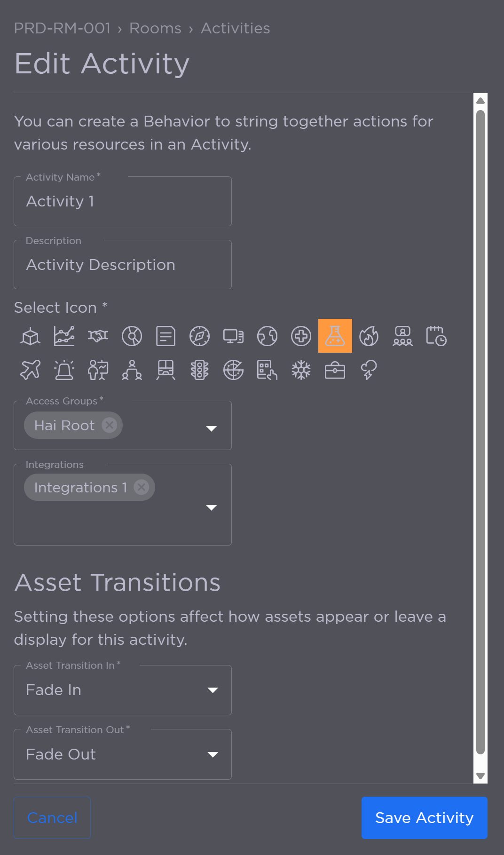
Task: Pick the compass icon
Action: pyautogui.click(x=199, y=336)
